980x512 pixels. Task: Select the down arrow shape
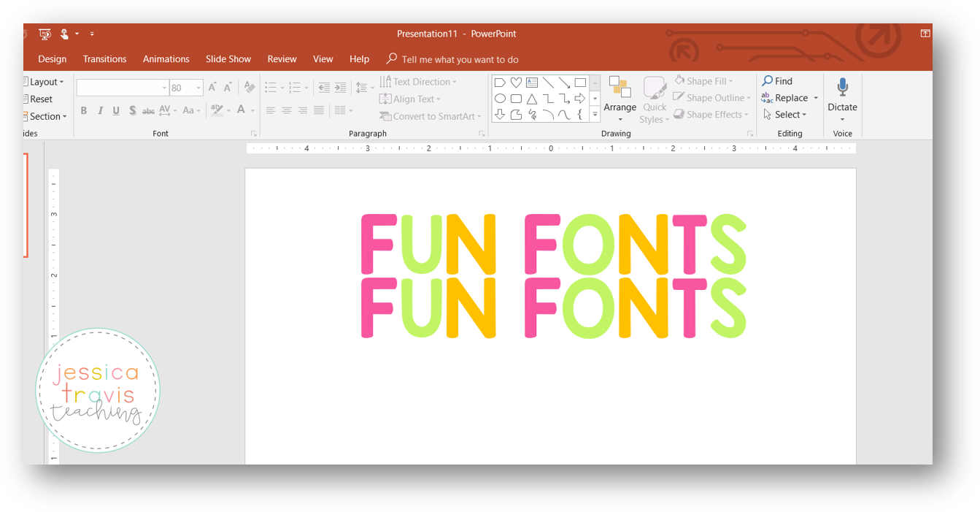(500, 115)
